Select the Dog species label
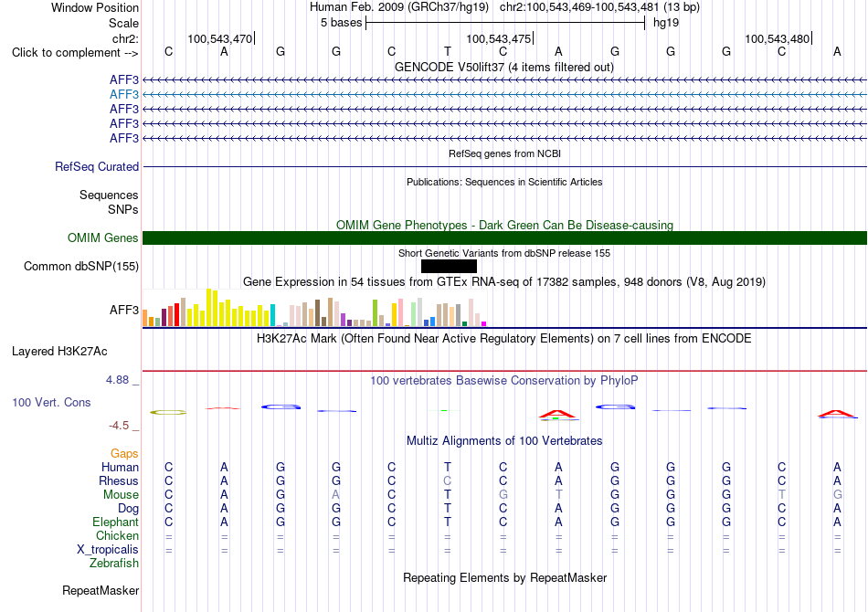Viewport: 868px width, 612px height. [x=129, y=509]
